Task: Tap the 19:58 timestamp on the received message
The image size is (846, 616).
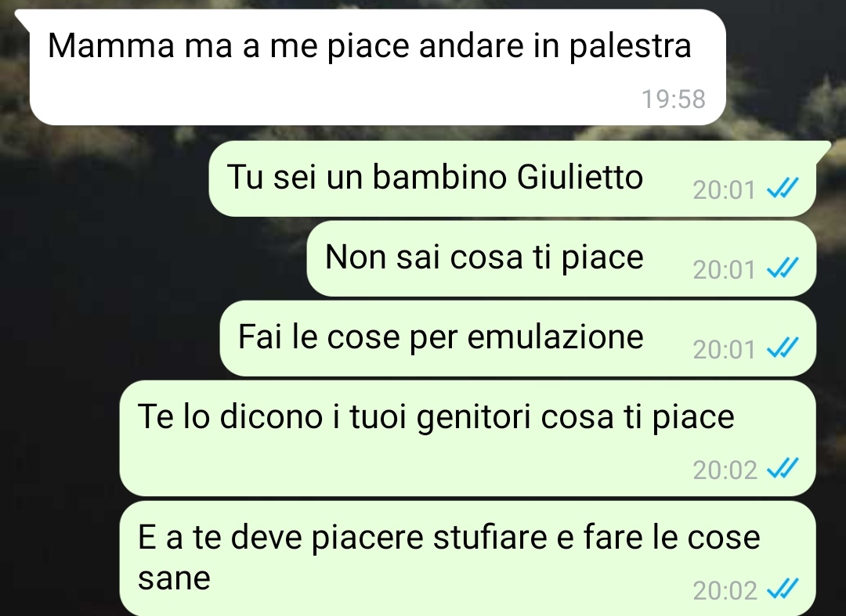Action: (x=673, y=99)
